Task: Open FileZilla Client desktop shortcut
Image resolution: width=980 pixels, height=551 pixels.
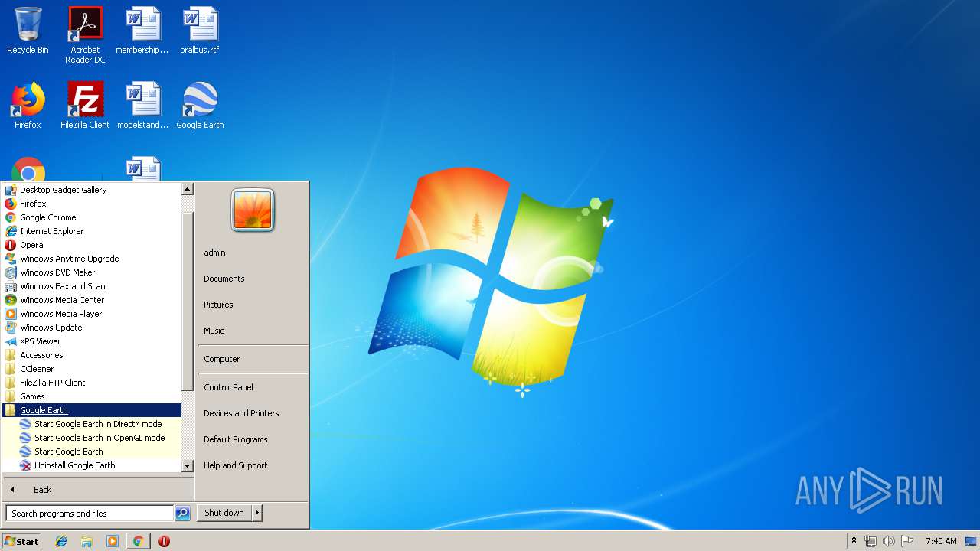Action: click(85, 106)
